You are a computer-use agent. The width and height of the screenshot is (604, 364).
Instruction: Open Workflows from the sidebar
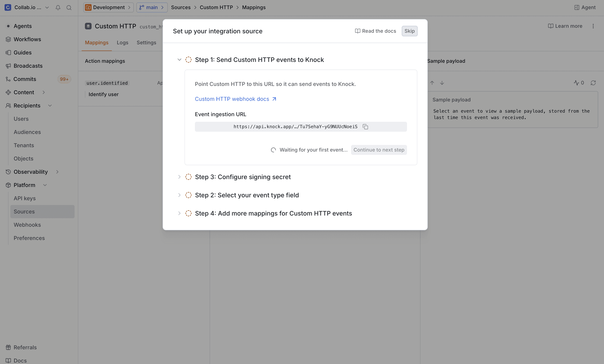click(27, 39)
